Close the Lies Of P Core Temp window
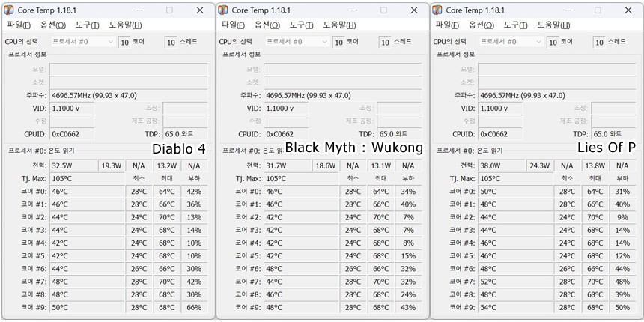 coord(628,10)
